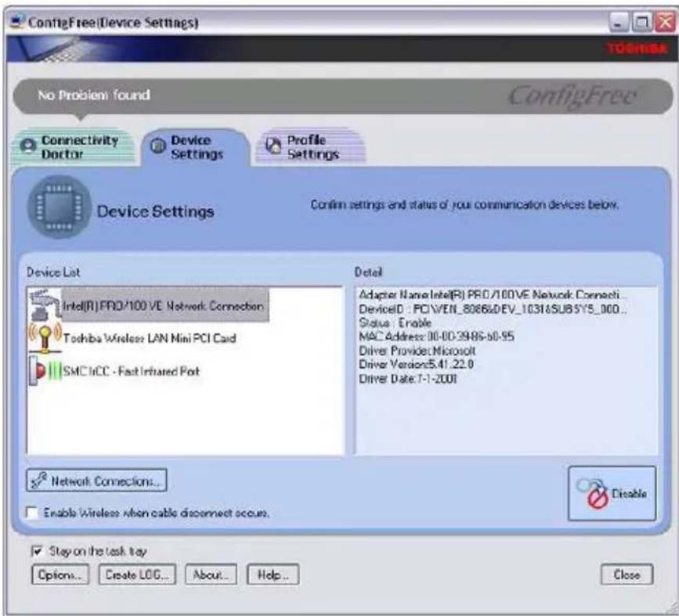Open the Profile Settings tab
Viewport: 679px width, 616px height.
[x=311, y=146]
